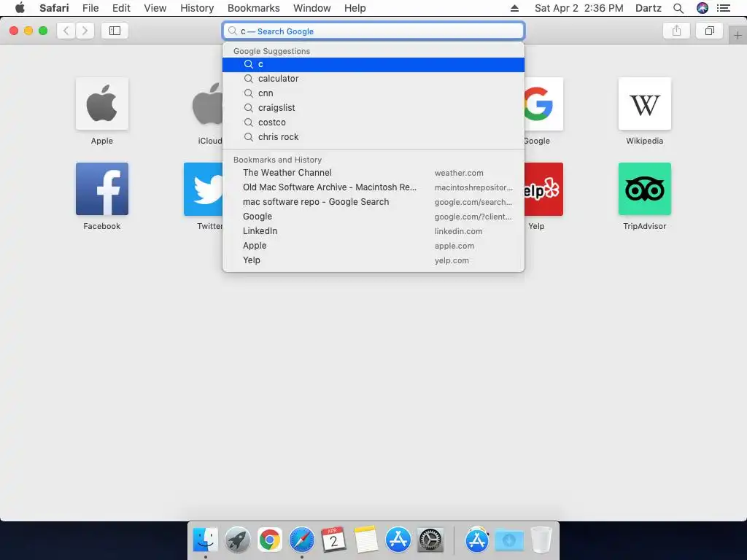Open the View menu
Screen dimensions: 747x560
(x=155, y=8)
